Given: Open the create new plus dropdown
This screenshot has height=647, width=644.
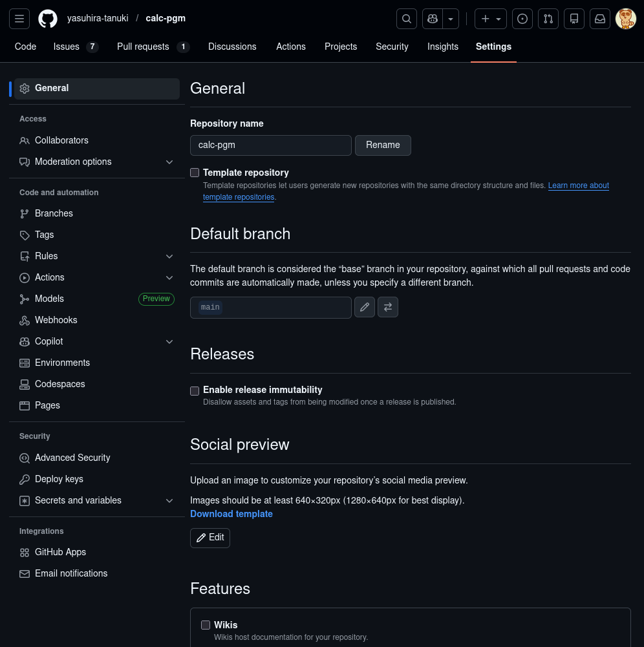Looking at the screenshot, I should coord(491,19).
